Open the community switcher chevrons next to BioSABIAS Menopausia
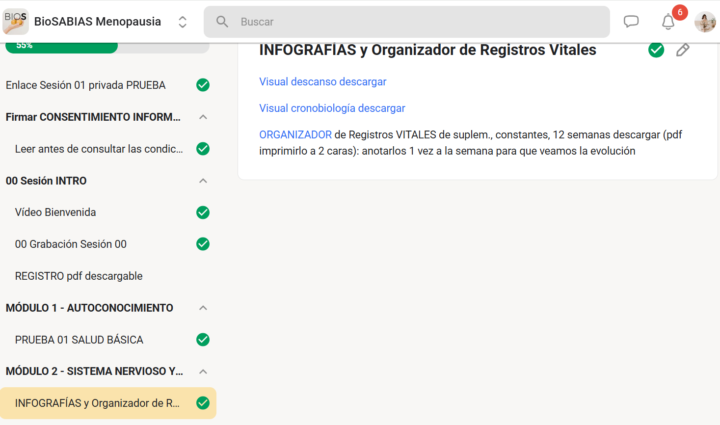The height and width of the screenshot is (425, 720). [x=182, y=22]
